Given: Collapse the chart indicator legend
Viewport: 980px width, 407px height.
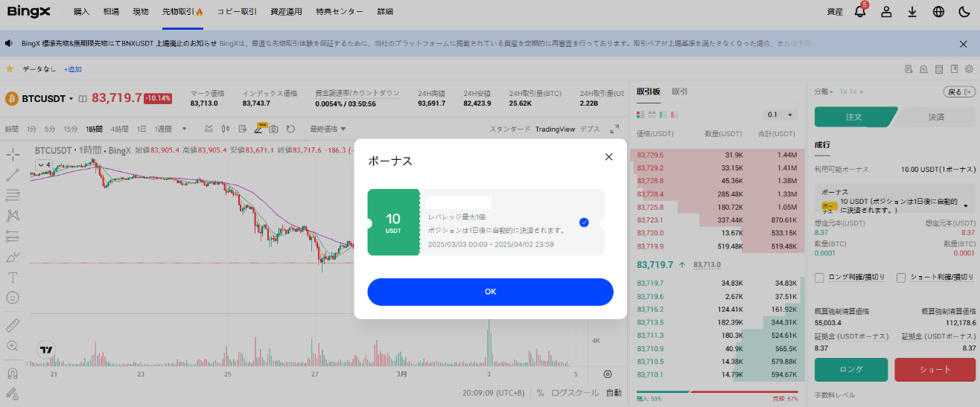Looking at the screenshot, I should point(44,164).
